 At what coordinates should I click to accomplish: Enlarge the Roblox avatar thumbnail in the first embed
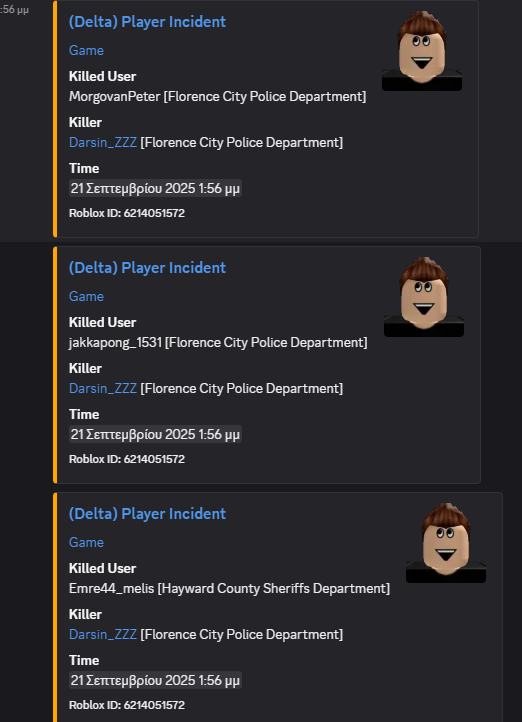[x=422, y=51]
